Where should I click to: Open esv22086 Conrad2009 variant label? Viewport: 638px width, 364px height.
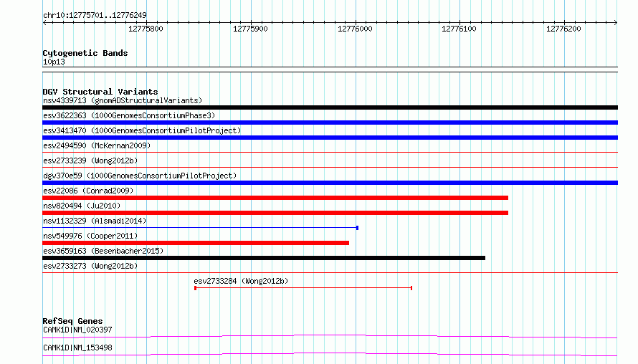(88, 191)
